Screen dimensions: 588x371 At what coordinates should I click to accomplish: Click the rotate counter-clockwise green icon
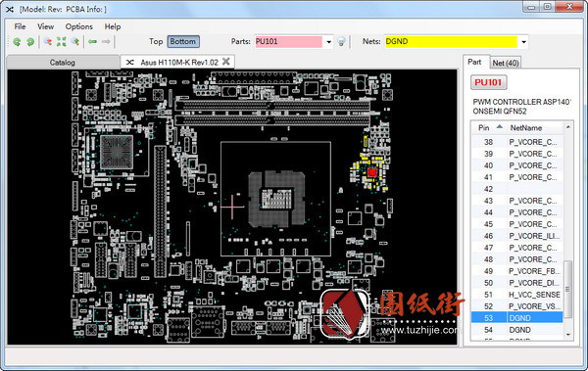[x=17, y=41]
